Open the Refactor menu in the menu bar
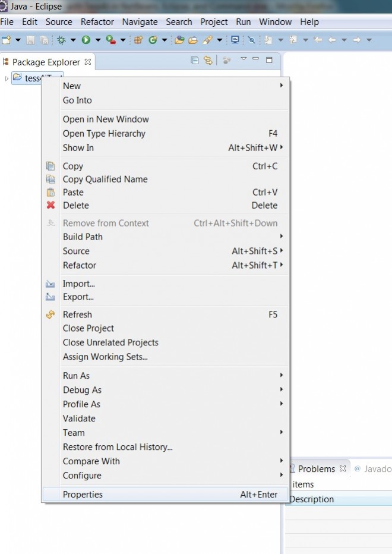 pos(97,22)
